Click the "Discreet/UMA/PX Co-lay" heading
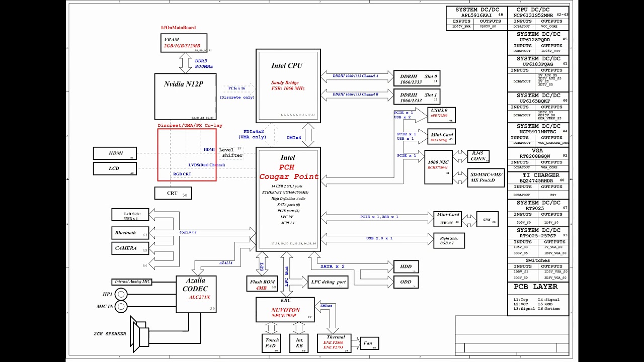 pyautogui.click(x=190, y=125)
